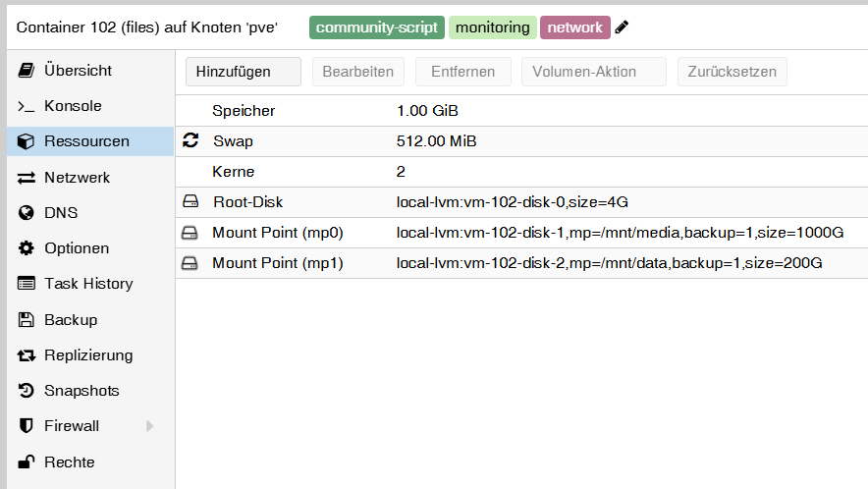The image size is (868, 489).
Task: Select the Mount Point (mp0) row
Action: pos(520,233)
